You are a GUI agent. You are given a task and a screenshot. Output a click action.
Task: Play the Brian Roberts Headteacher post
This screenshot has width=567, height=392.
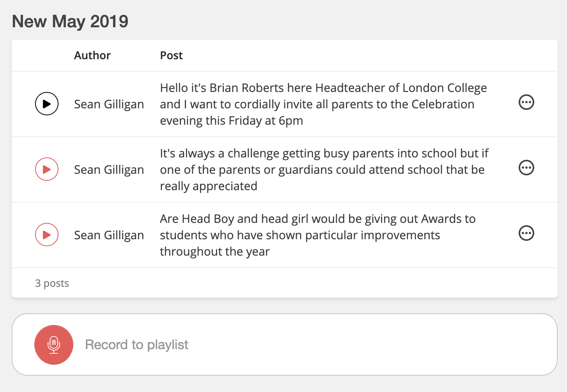coord(47,104)
